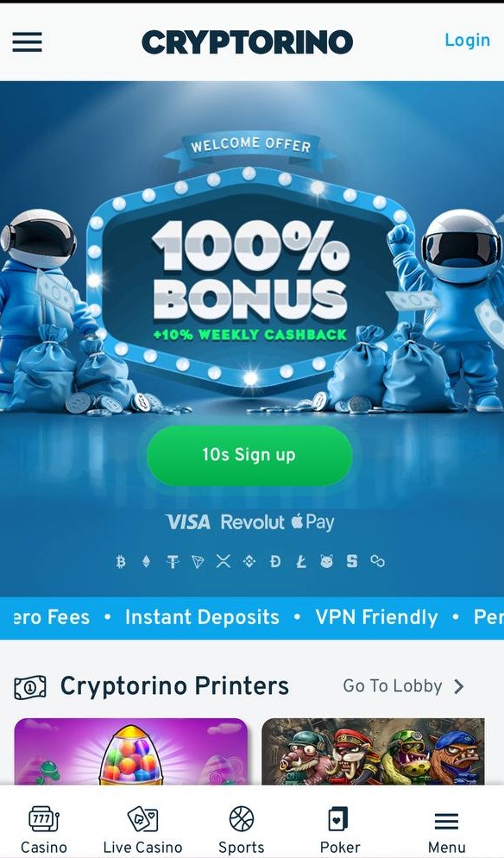504x858 pixels.
Task: Open the Poker card icon
Action: pyautogui.click(x=339, y=819)
